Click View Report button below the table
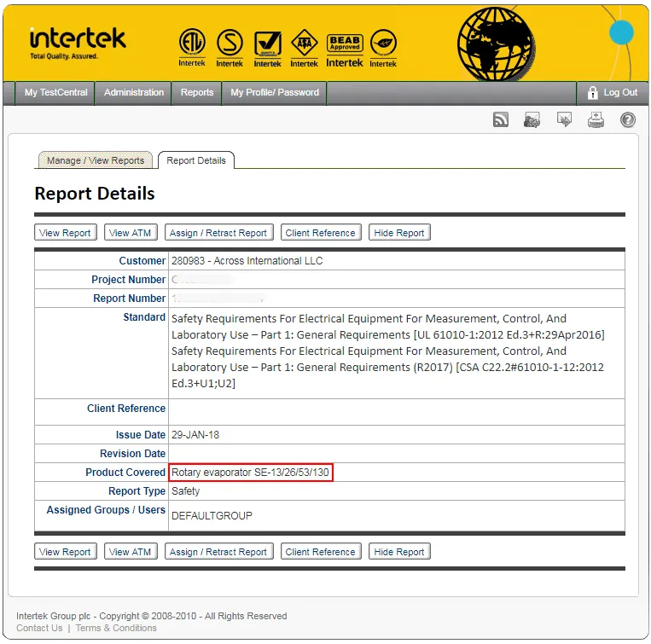 65,552
